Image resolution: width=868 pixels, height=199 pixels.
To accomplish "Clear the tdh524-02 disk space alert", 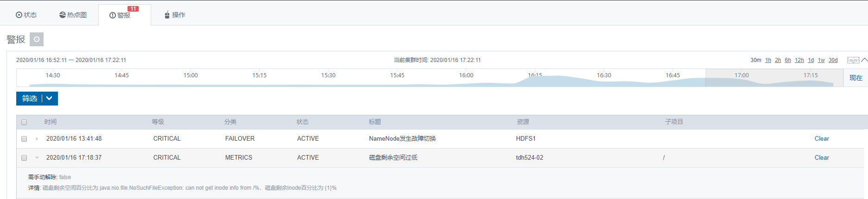I will [822, 158].
